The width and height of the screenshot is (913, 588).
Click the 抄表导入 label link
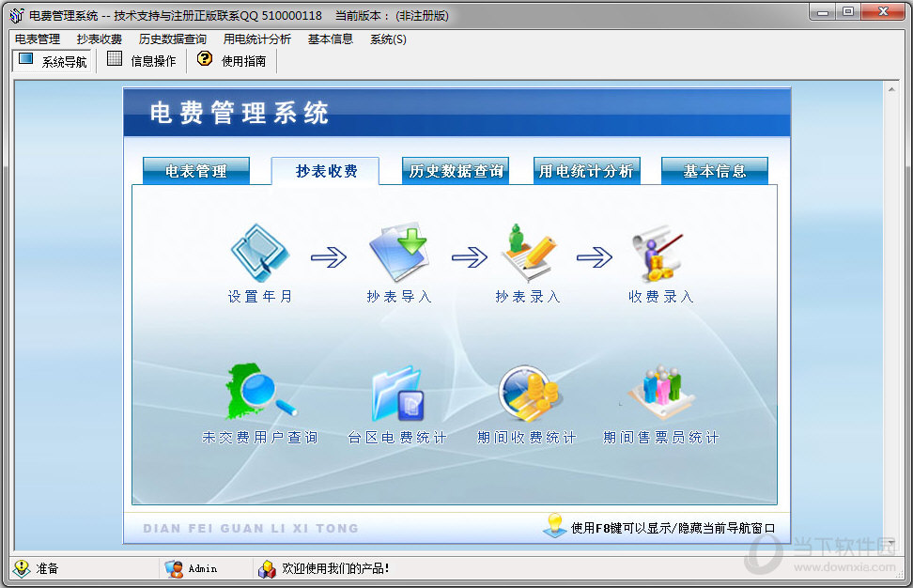pos(399,297)
